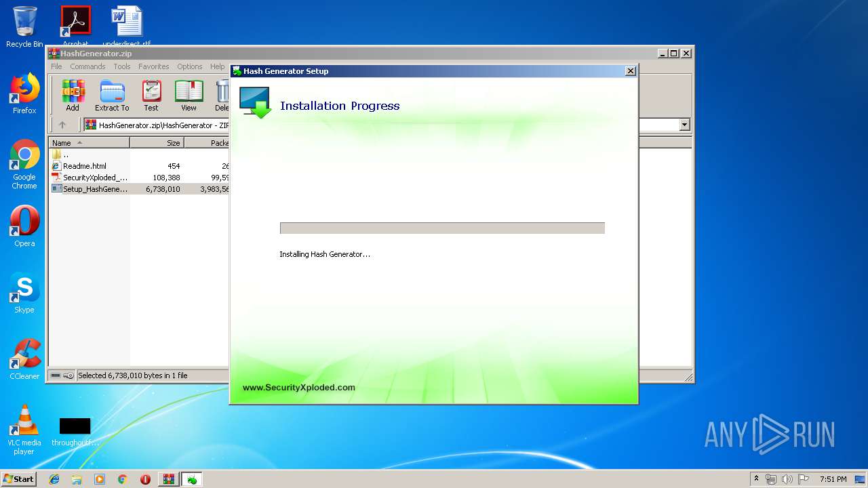The height and width of the screenshot is (488, 868).
Task: Open the Favorites menu
Action: tap(154, 66)
